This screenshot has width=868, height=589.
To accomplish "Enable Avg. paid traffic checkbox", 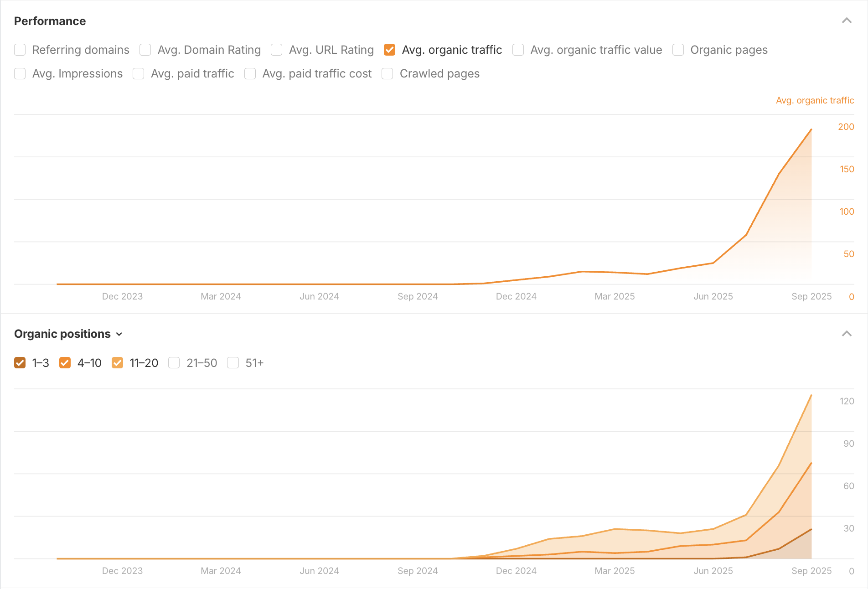I will point(139,73).
